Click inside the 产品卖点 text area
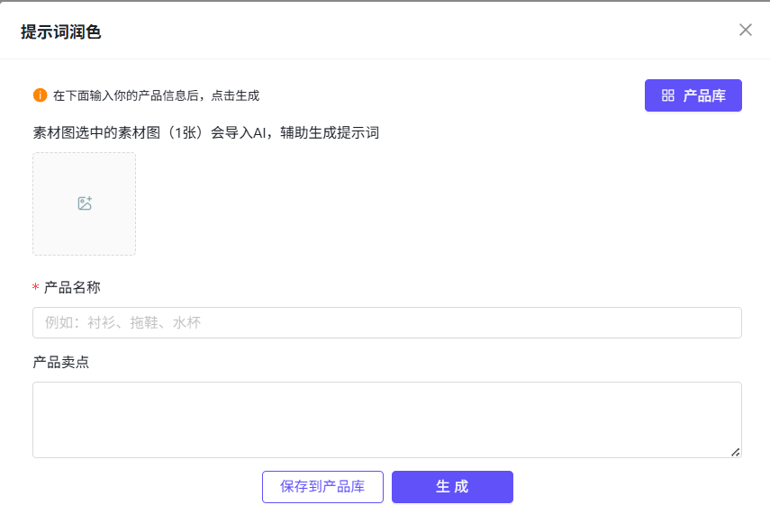The width and height of the screenshot is (770, 532). (386, 419)
